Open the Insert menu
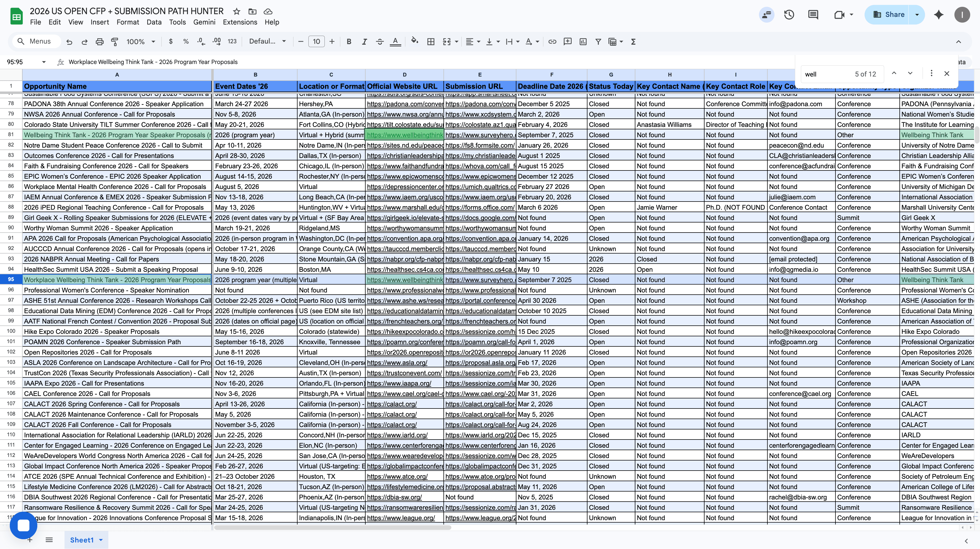The width and height of the screenshot is (980, 549). pos(100,22)
